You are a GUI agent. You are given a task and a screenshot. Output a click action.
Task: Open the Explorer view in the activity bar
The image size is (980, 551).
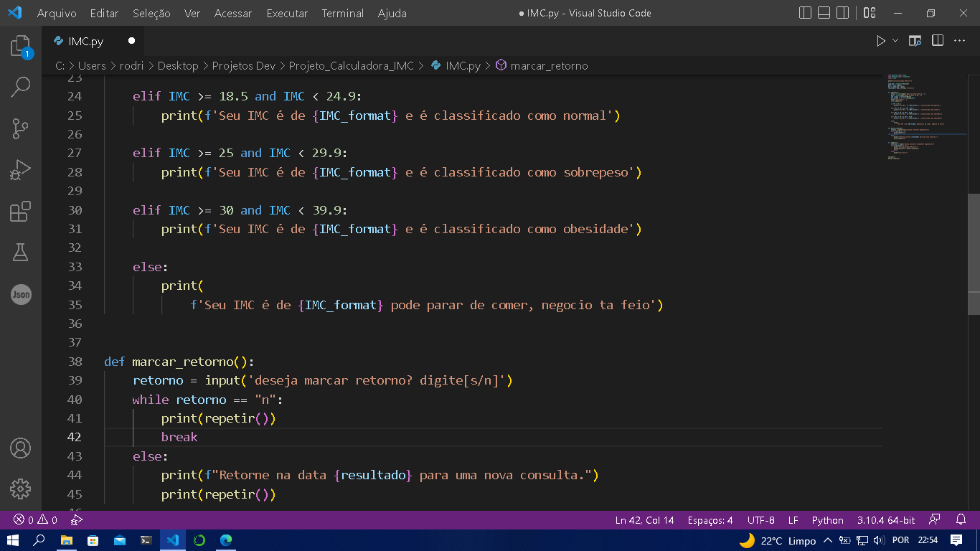[x=20, y=47]
